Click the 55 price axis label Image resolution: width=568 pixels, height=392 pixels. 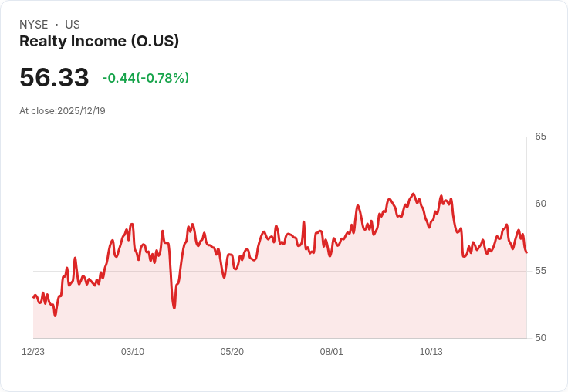pos(540,271)
